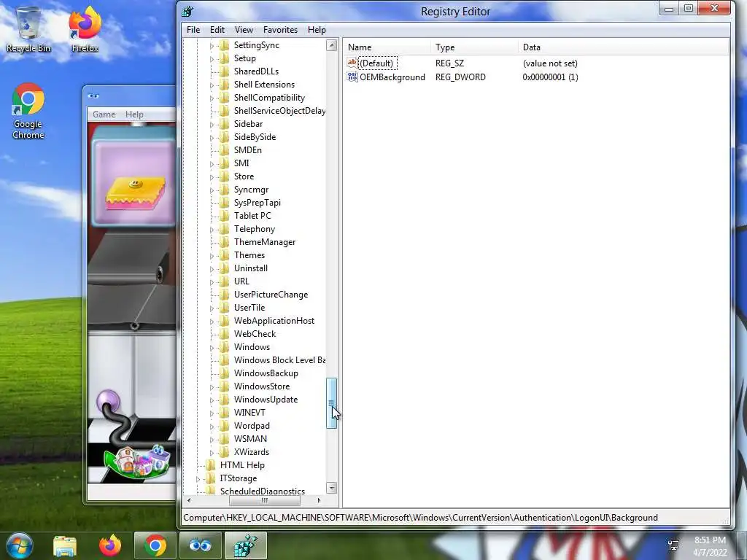
Task: Select the WINEVT key
Action: [x=249, y=413]
